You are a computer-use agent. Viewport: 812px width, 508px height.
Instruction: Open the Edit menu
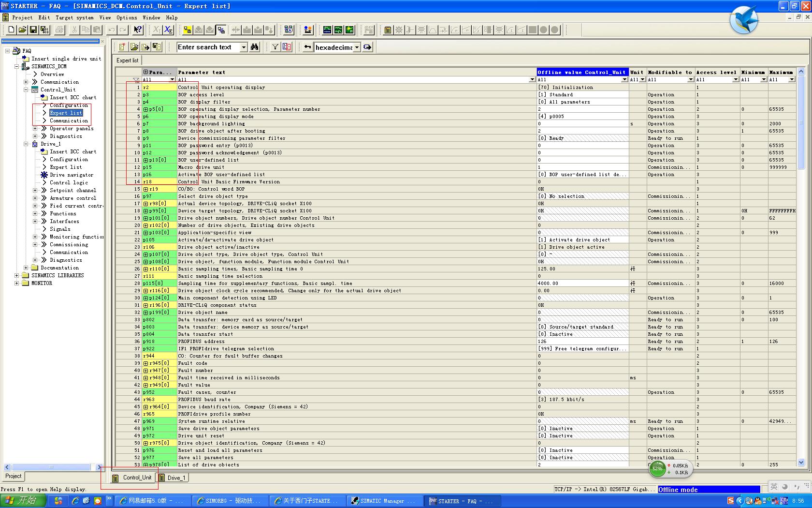pos(44,17)
